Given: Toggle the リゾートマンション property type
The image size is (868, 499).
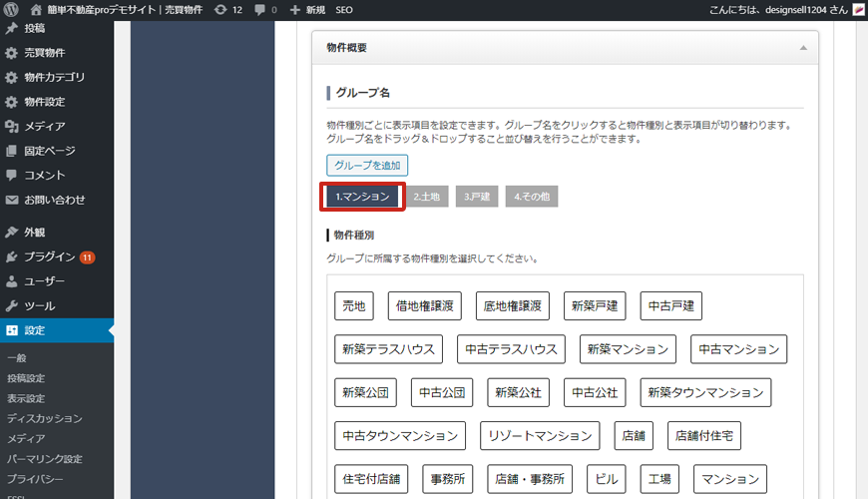Looking at the screenshot, I should 540,436.
